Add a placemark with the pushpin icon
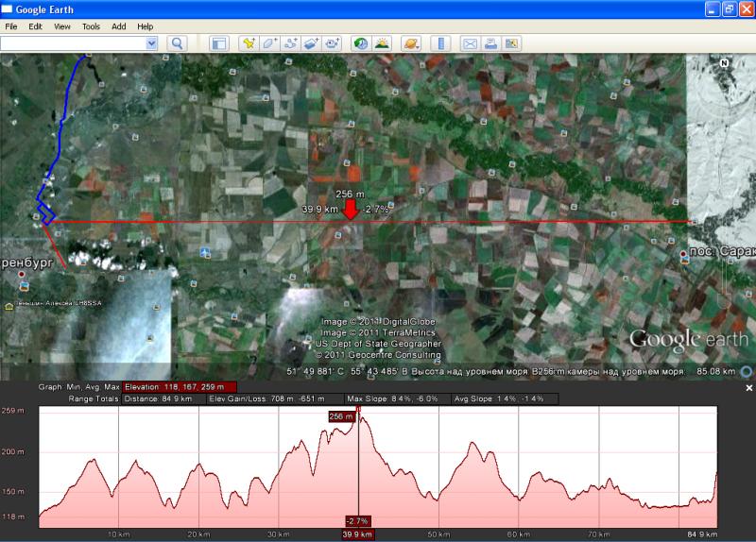The height and width of the screenshot is (542, 756). 249,43
